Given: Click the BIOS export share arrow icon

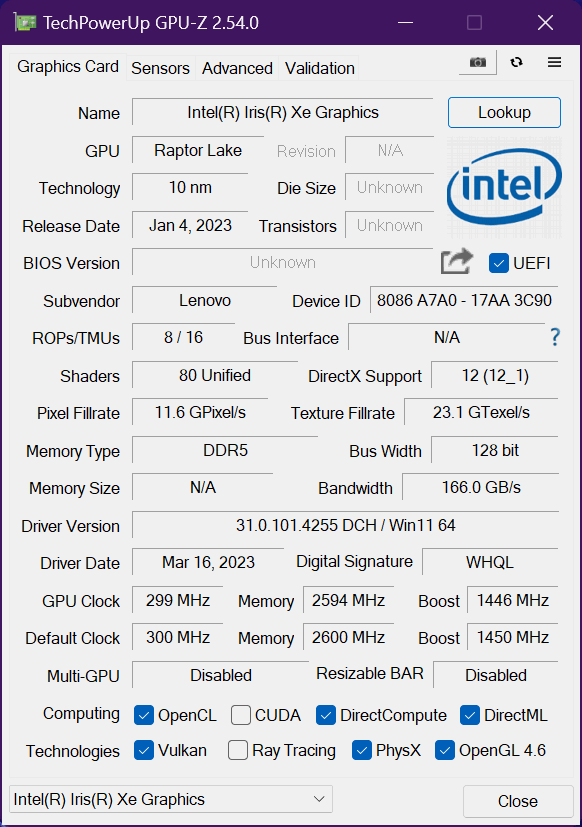Looking at the screenshot, I should point(456,262).
